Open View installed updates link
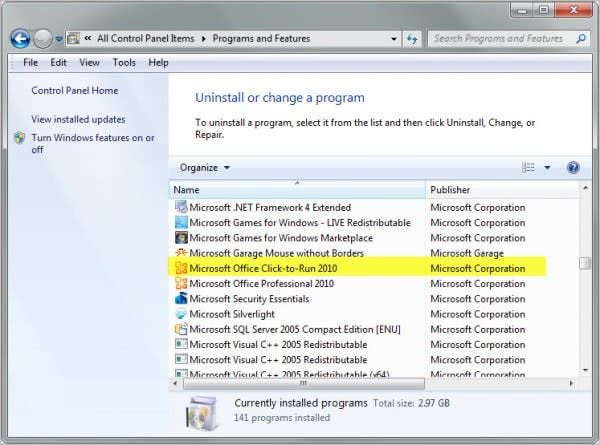Image resolution: width=600 pixels, height=445 pixels. click(x=78, y=119)
